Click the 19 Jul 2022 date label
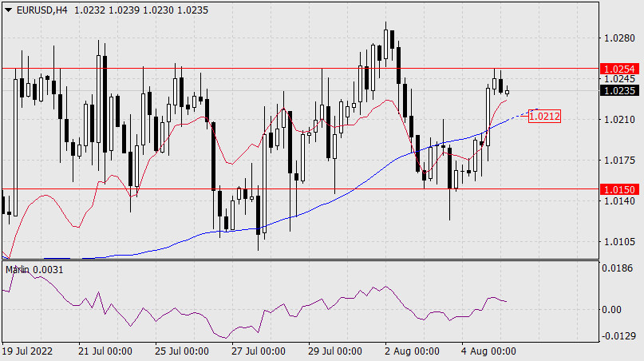The width and height of the screenshot is (644, 361). pos(27,351)
